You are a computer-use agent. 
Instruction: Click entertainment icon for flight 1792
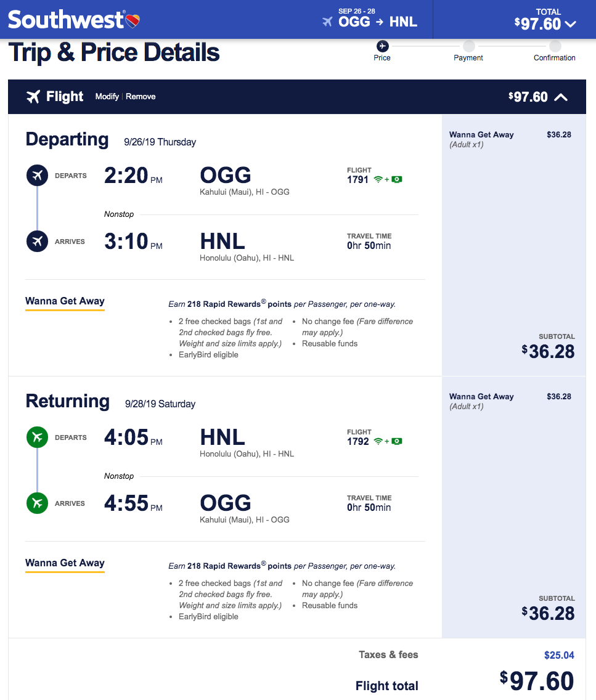(397, 442)
